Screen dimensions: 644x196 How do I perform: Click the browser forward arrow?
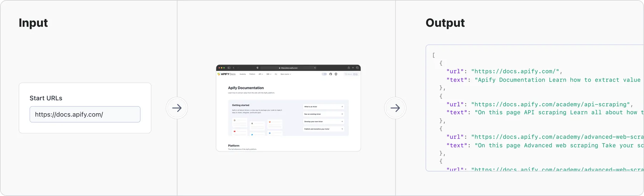point(238,68)
